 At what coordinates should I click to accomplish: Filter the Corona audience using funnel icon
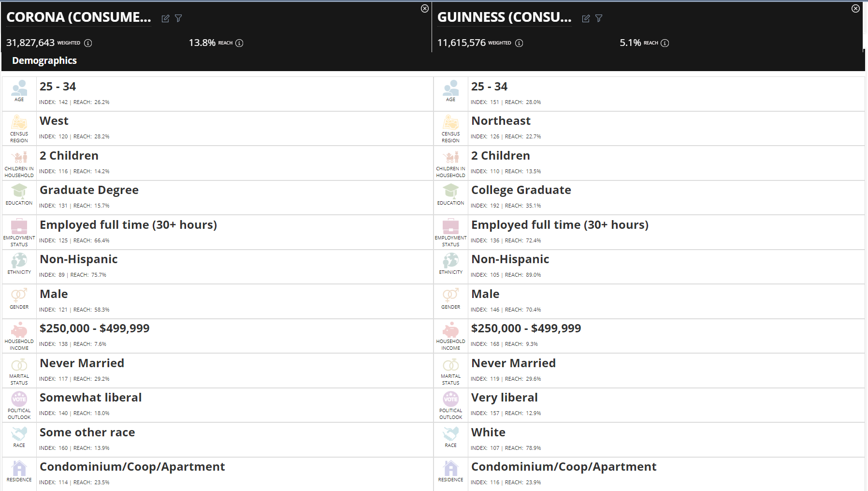[x=178, y=18]
